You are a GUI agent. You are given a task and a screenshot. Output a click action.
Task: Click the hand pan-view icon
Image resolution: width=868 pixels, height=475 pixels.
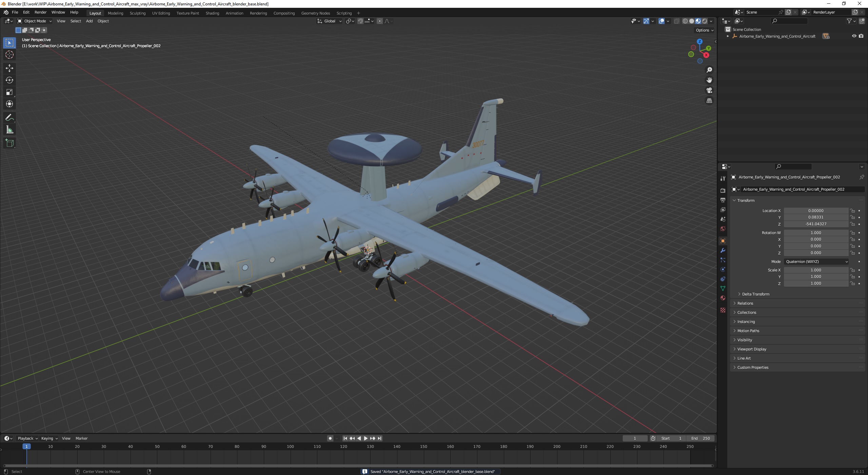(709, 80)
